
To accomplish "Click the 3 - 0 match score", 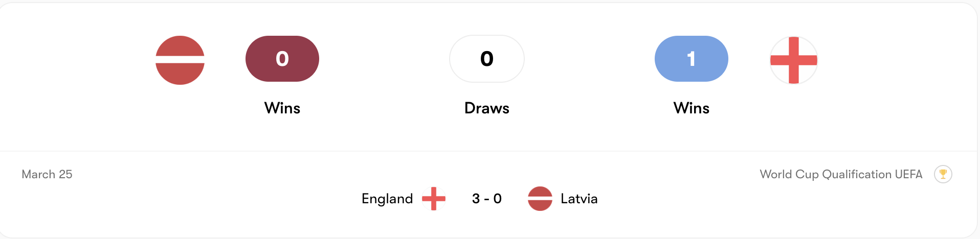I will tap(486, 199).
